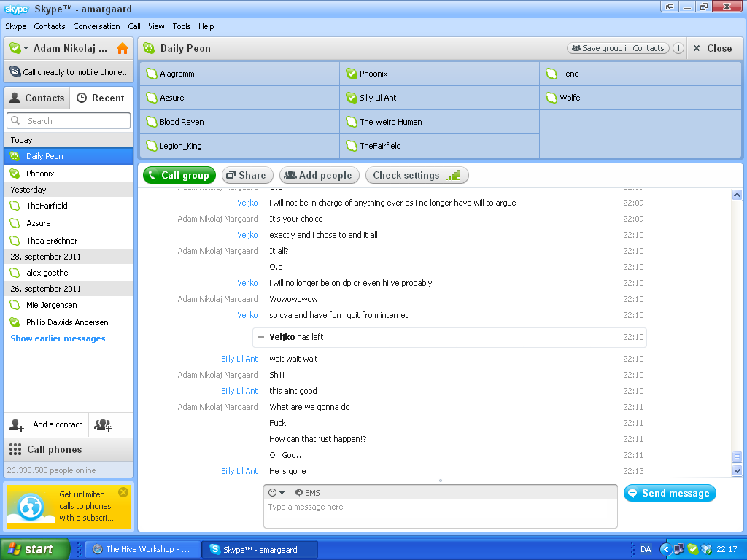The image size is (747, 560).
Task: Open the Phillip Dawids Andersen conversation
Action: tap(69, 322)
